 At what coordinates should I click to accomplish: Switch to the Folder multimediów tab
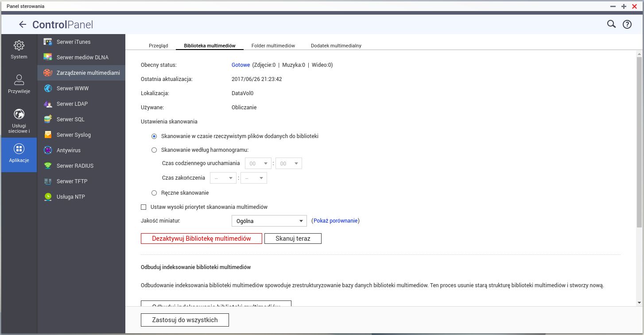(273, 45)
